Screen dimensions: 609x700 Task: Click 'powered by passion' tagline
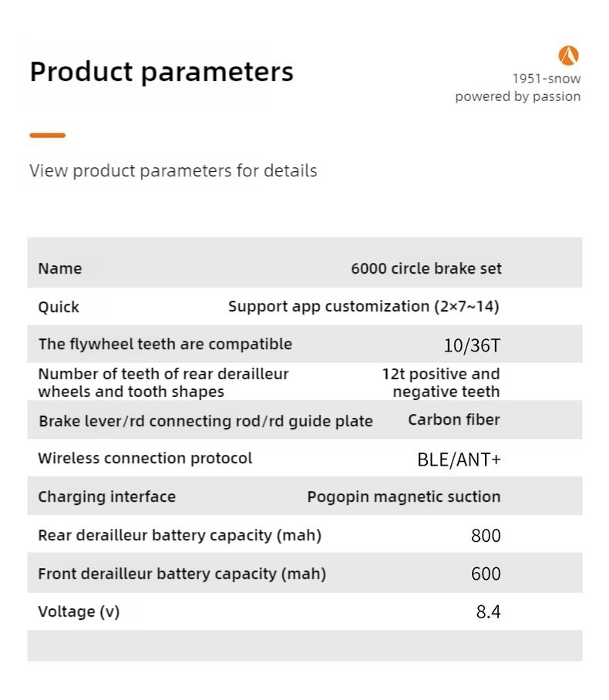[x=517, y=96]
